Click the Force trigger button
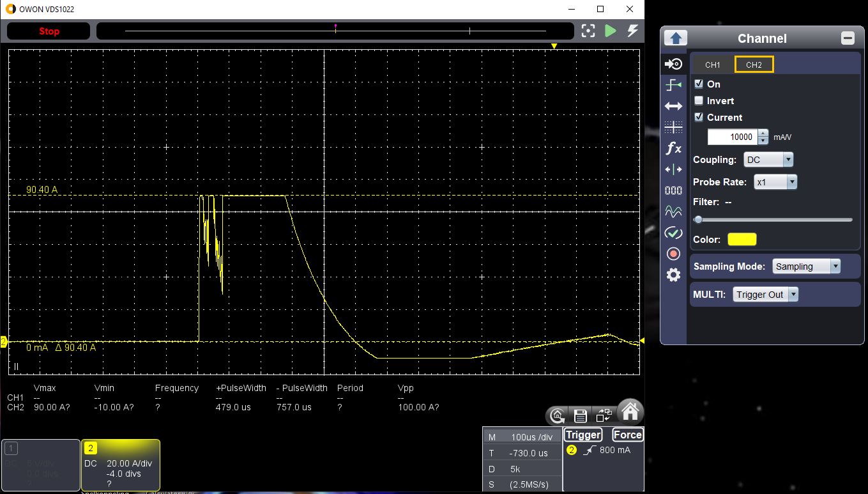The height and width of the screenshot is (494, 868). click(x=627, y=435)
